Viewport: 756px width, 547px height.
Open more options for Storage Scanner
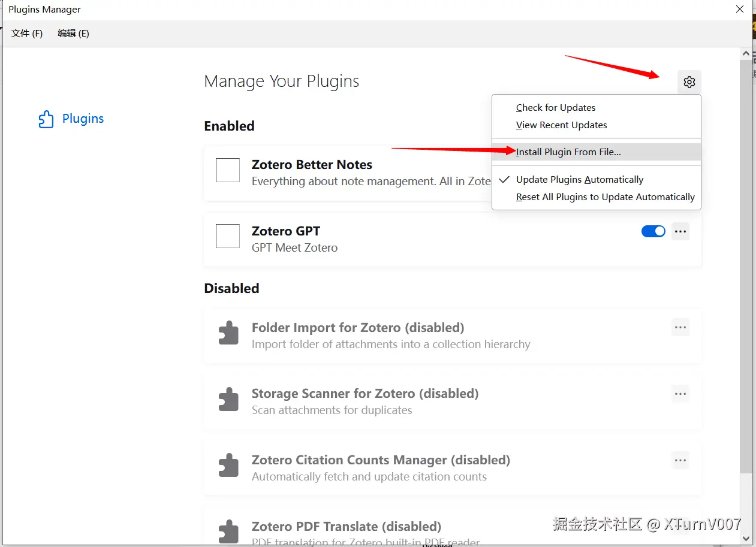(x=680, y=394)
